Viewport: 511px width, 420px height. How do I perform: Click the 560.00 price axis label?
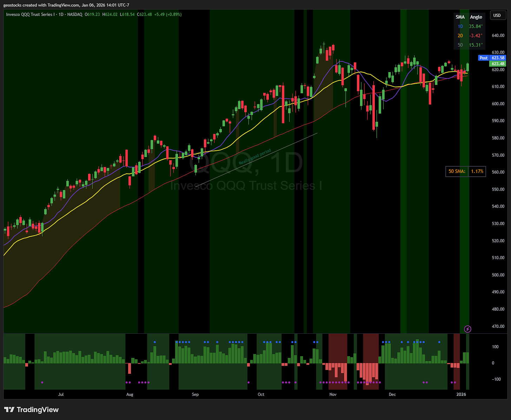pos(498,172)
